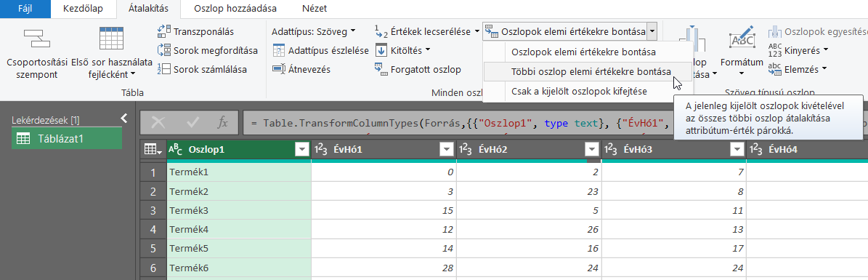Viewport: 868px width, 280px height.
Task: Click the Csoportosítási szempont icon
Action: click(36, 39)
